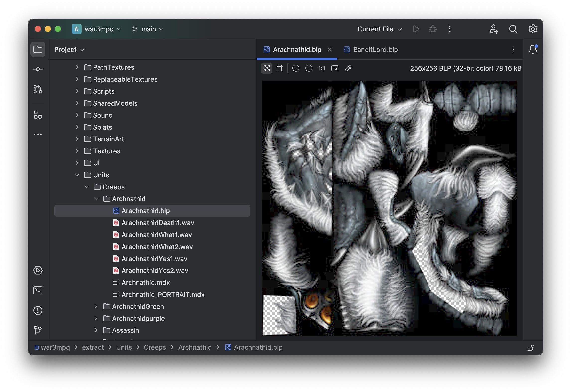Toggle the grid overlay in image viewer
The width and height of the screenshot is (571, 392).
click(280, 68)
